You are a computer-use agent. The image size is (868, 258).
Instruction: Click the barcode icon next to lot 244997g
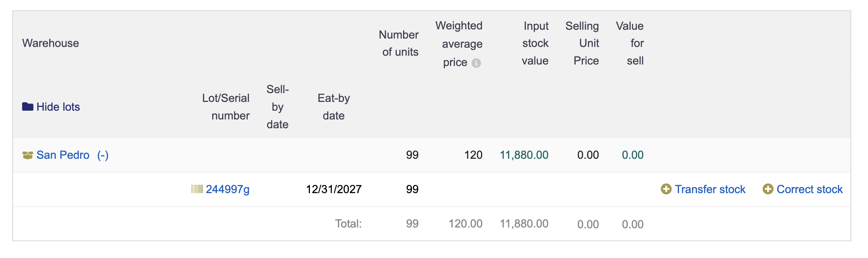pyautogui.click(x=197, y=189)
